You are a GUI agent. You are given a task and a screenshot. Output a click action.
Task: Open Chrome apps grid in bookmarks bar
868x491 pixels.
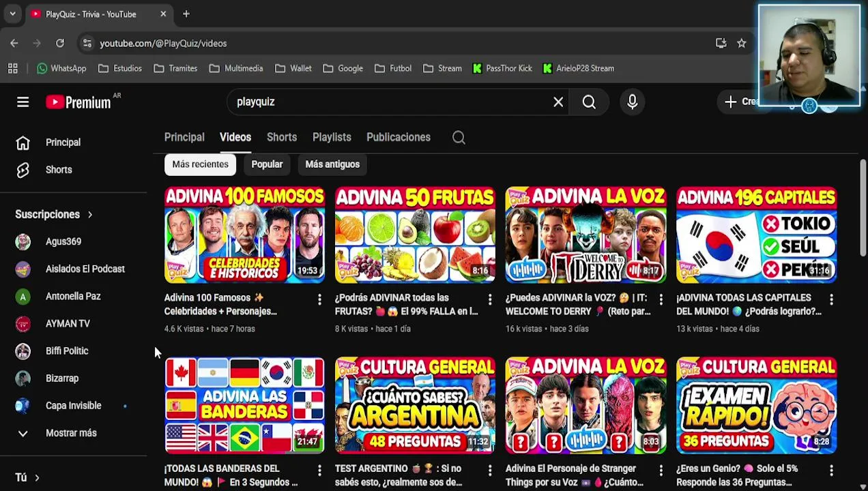pos(12,68)
